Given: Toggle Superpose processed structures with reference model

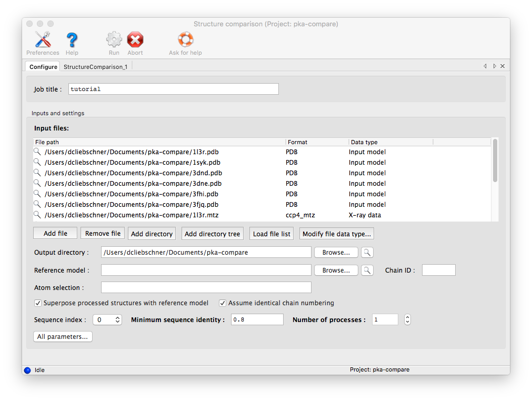Looking at the screenshot, I should (x=38, y=303).
